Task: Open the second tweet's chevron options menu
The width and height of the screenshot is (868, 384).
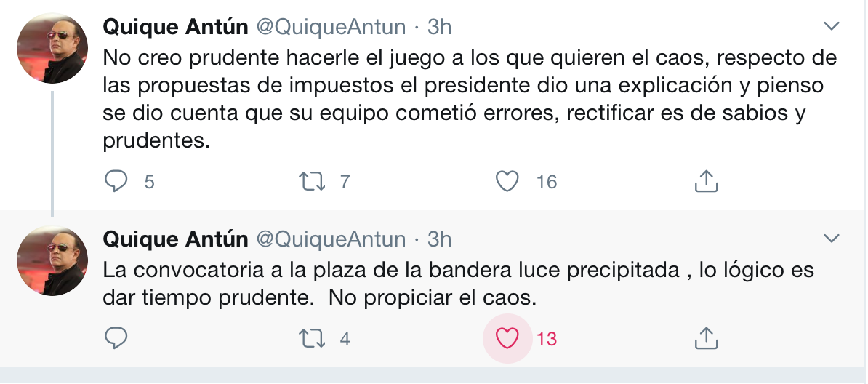Action: (x=832, y=239)
